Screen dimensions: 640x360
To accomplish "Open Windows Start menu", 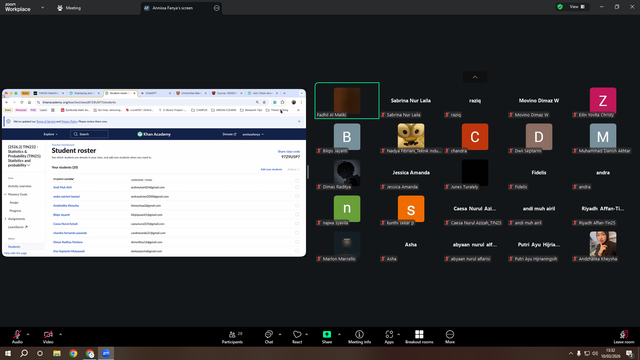I will [x=8, y=353].
